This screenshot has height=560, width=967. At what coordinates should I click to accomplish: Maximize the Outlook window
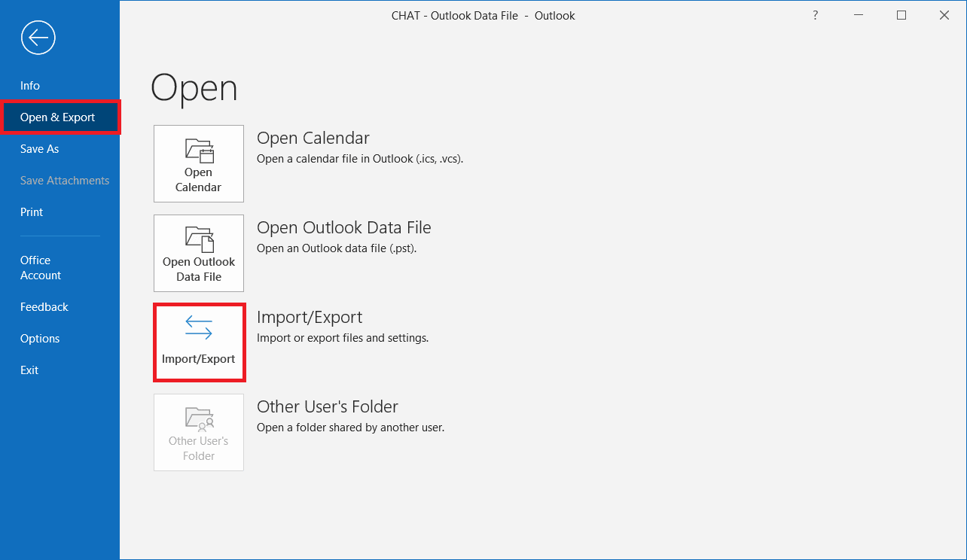(x=901, y=15)
